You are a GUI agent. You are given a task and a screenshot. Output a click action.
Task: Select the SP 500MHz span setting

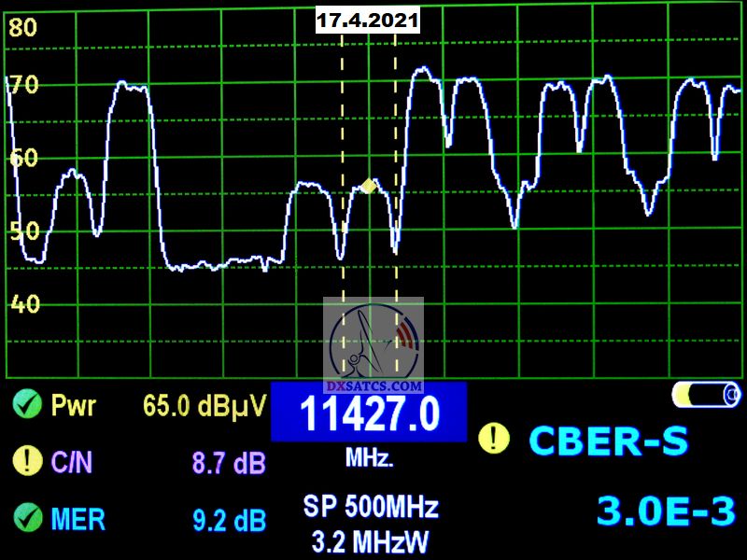click(371, 509)
